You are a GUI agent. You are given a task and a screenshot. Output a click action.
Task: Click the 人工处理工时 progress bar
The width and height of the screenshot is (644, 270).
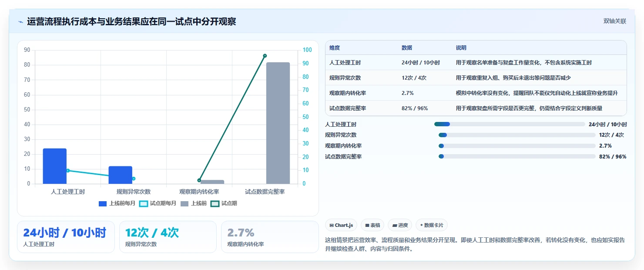click(x=510, y=124)
